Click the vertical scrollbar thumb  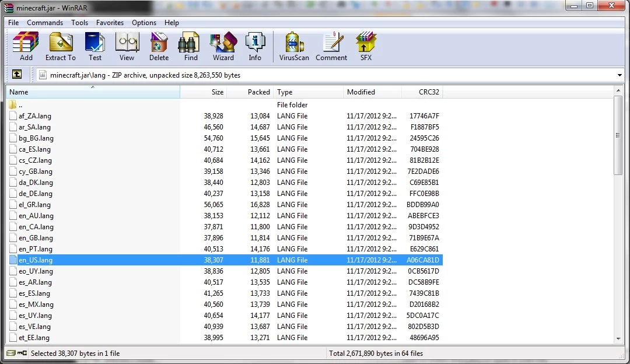[x=618, y=135]
